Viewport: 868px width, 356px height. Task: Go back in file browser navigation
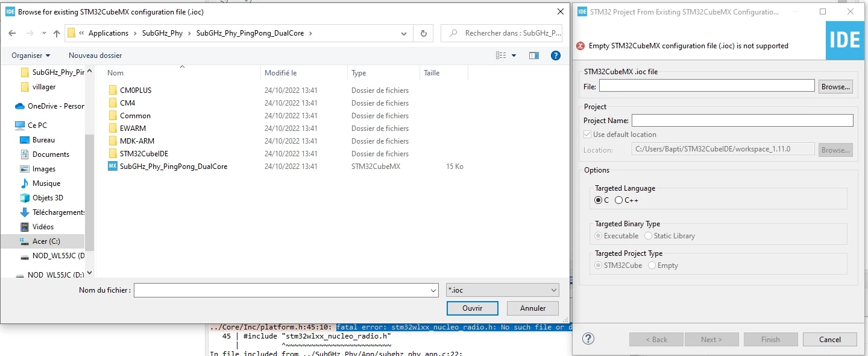pyautogui.click(x=12, y=33)
